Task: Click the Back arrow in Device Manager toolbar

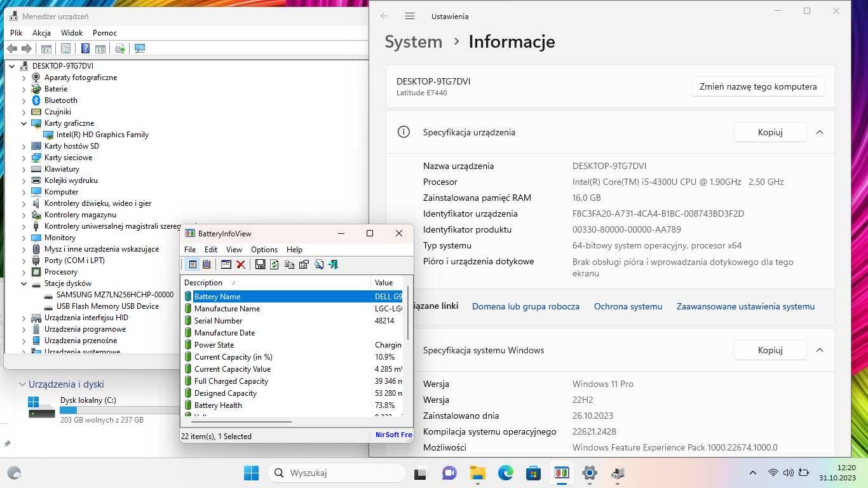Action: pyautogui.click(x=12, y=48)
